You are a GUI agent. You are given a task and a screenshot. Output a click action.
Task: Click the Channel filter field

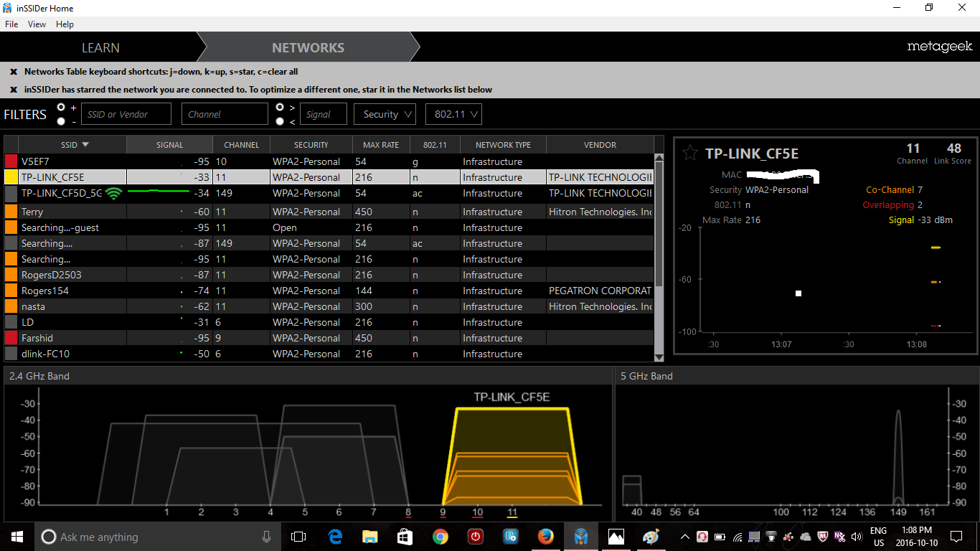pyautogui.click(x=225, y=114)
